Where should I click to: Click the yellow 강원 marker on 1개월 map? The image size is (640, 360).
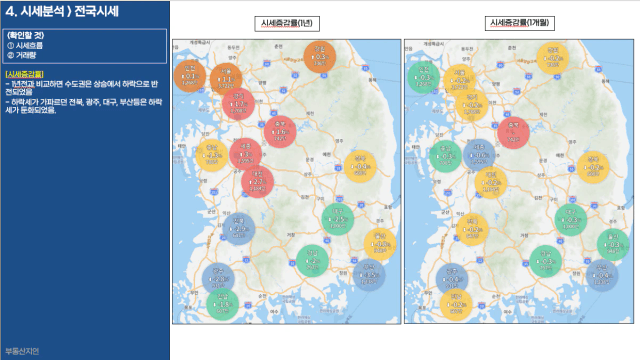[553, 58]
